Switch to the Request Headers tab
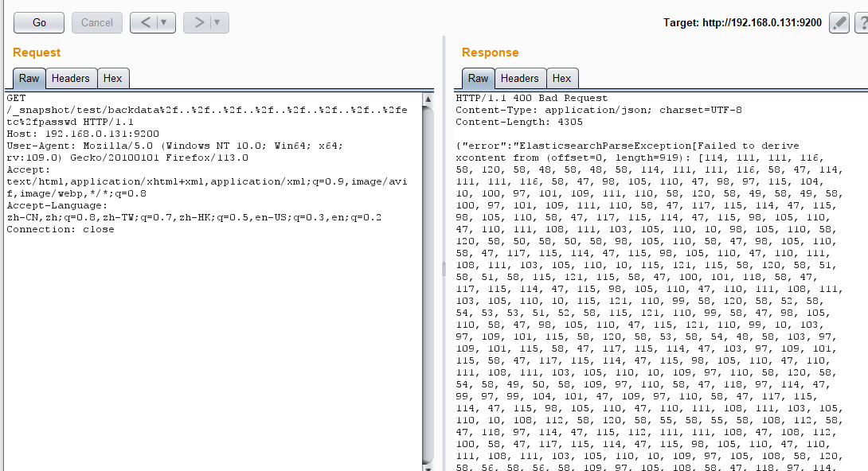This screenshot has width=868, height=471. point(71,79)
